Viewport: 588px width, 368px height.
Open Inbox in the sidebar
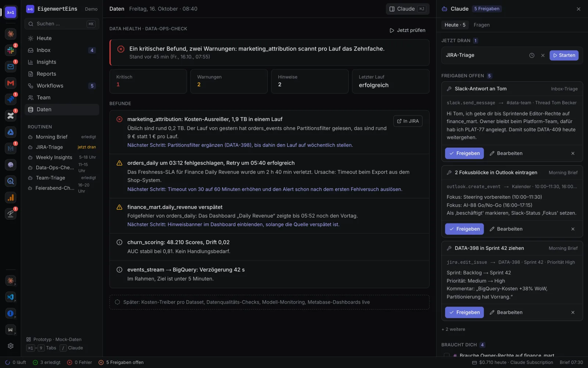[x=62, y=50]
